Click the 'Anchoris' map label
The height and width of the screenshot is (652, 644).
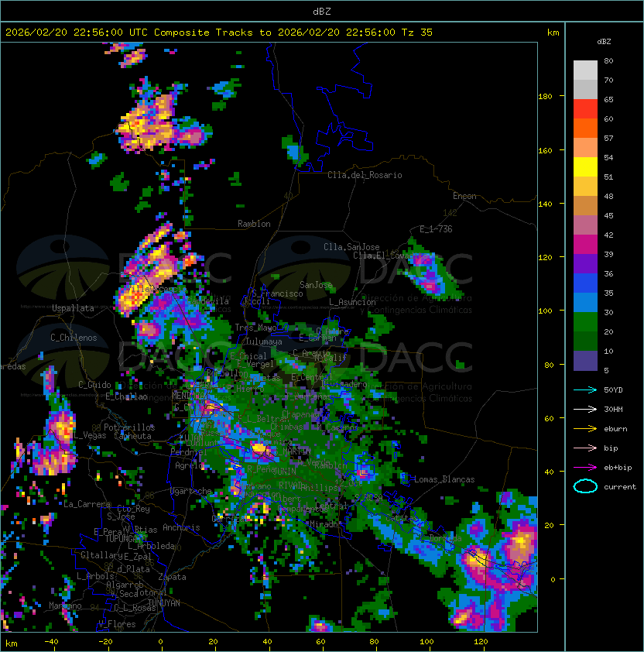[181, 527]
